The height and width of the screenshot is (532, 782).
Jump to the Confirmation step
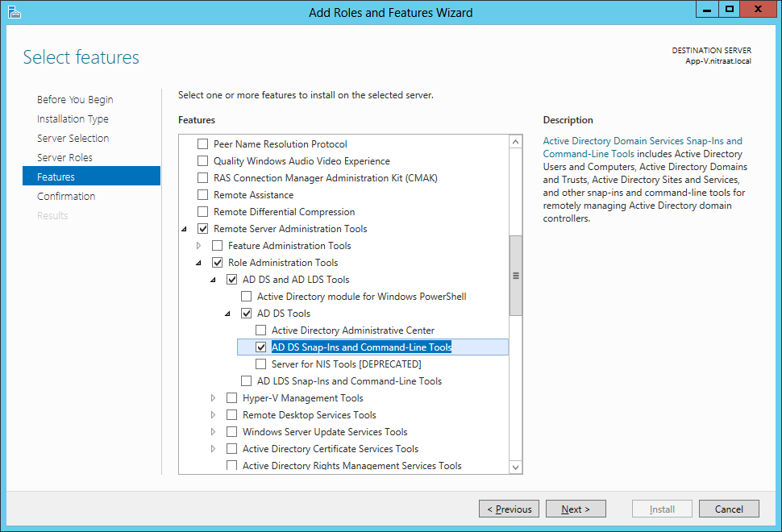point(66,197)
